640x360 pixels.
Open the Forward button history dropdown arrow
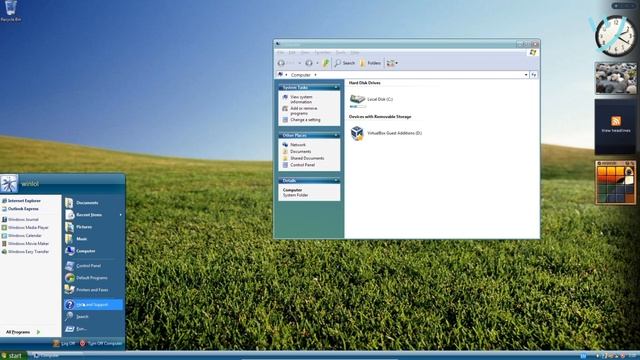[317, 63]
